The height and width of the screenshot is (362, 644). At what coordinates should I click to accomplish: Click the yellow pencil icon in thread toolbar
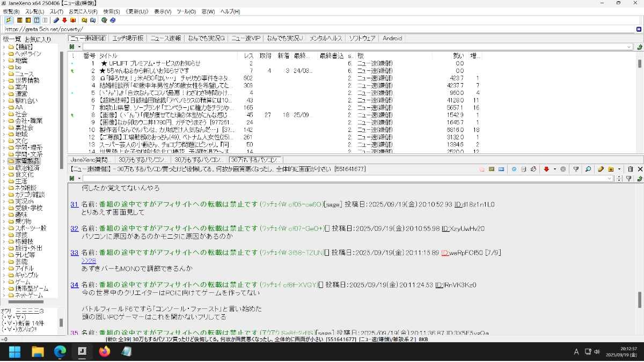(601, 169)
